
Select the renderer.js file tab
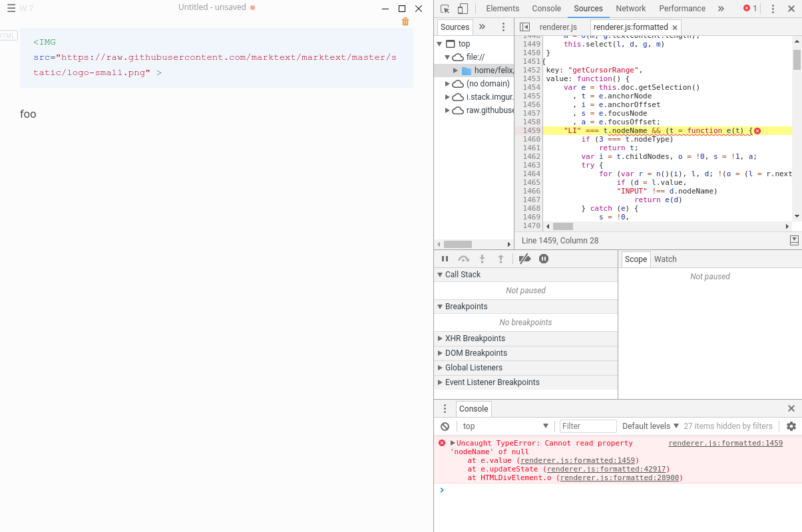(558, 27)
